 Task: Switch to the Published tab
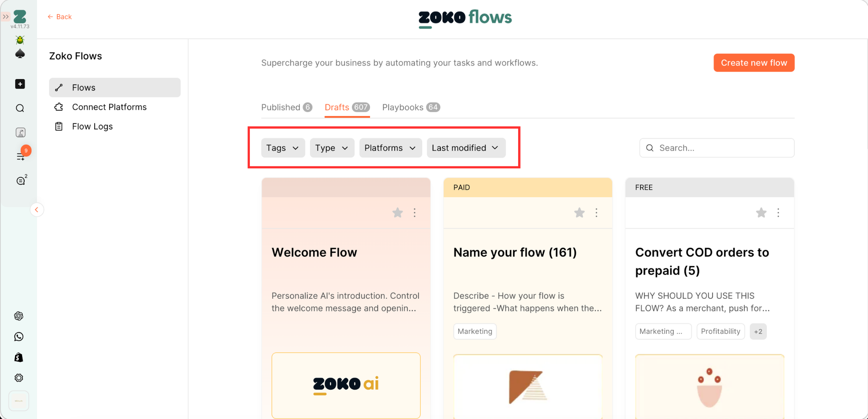click(x=287, y=107)
